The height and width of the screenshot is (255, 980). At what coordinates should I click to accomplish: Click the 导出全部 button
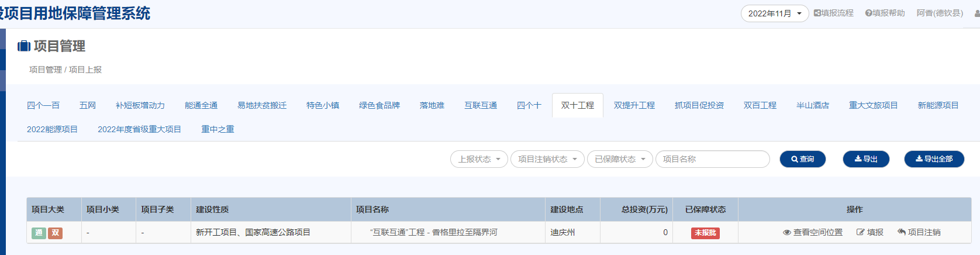pyautogui.click(x=934, y=159)
